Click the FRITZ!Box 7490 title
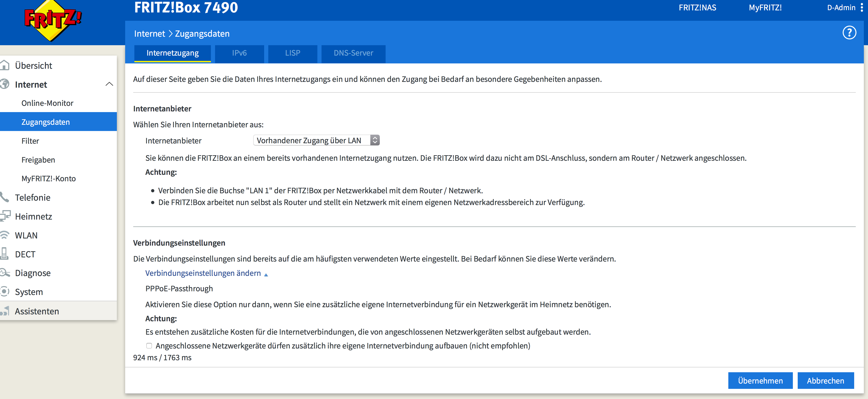868x399 pixels. point(186,7)
